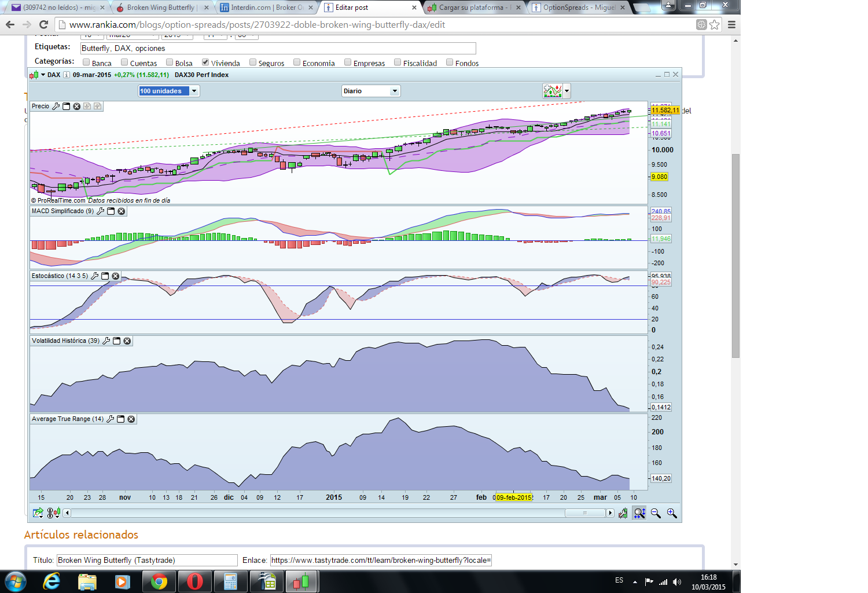
Task: Click the Etiquetas input field
Action: coord(278,49)
